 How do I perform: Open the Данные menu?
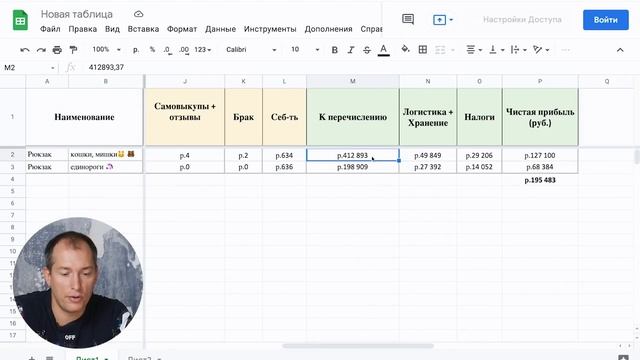220,29
